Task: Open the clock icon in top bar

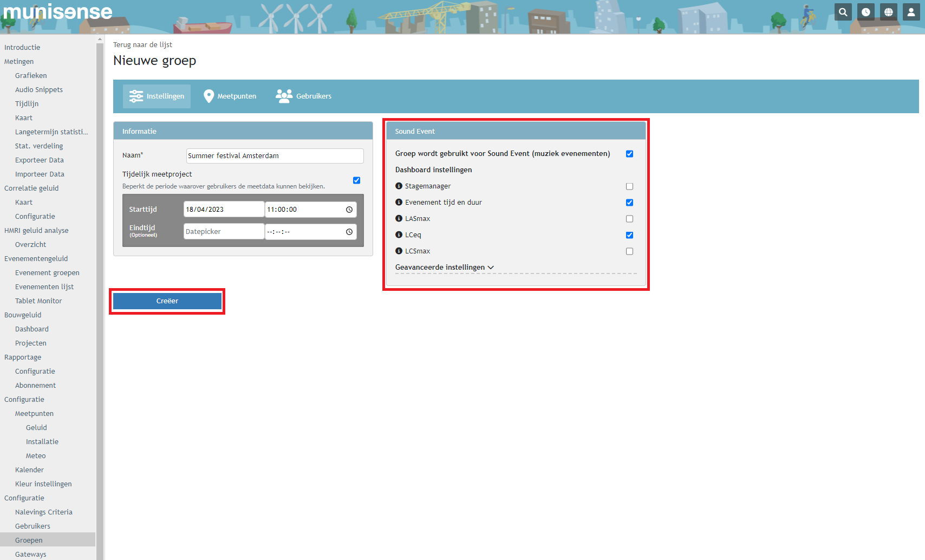Action: (x=866, y=12)
